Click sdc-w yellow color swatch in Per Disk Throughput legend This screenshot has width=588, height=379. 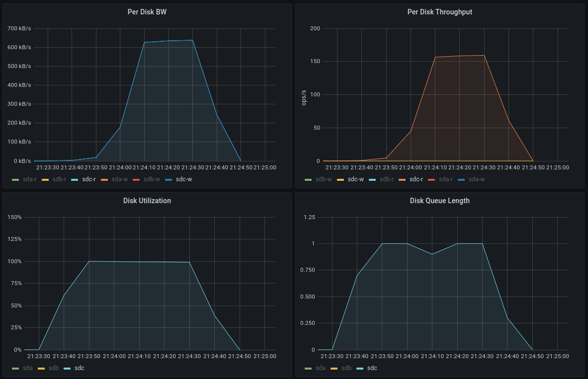pos(340,179)
